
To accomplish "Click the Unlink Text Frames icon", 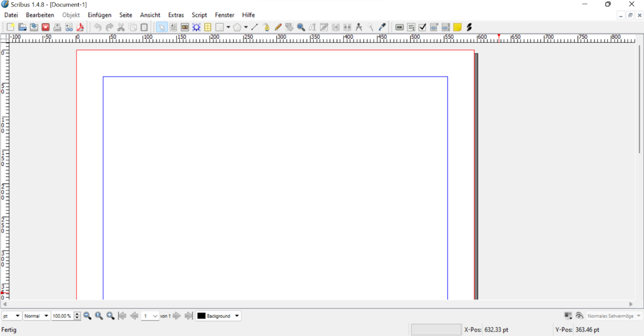I will tap(347, 27).
